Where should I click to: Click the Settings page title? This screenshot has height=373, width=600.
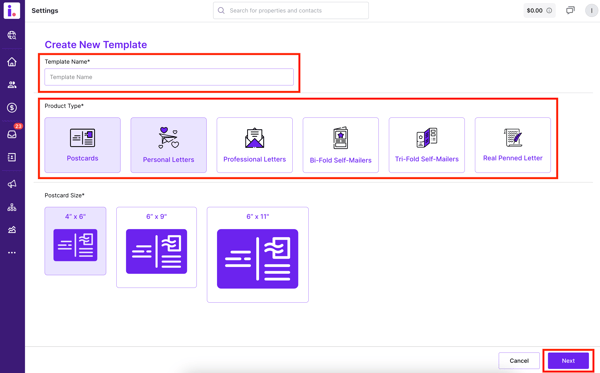point(45,11)
